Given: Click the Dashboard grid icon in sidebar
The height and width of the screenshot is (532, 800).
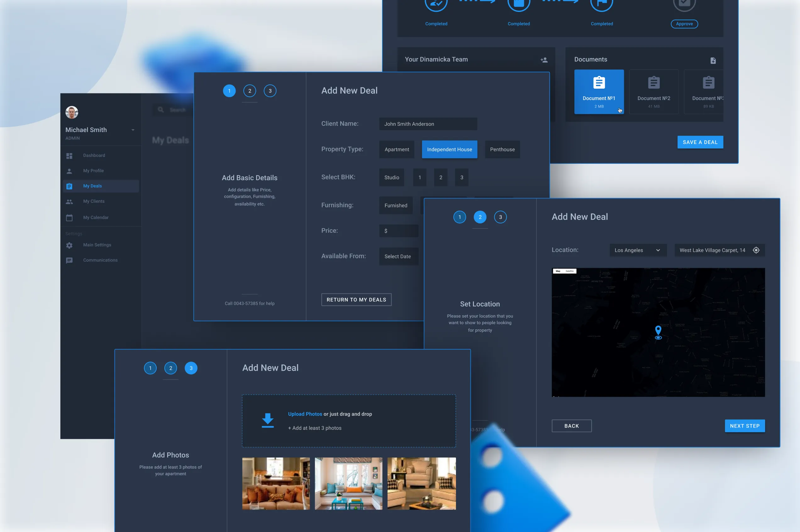Looking at the screenshot, I should 69,156.
